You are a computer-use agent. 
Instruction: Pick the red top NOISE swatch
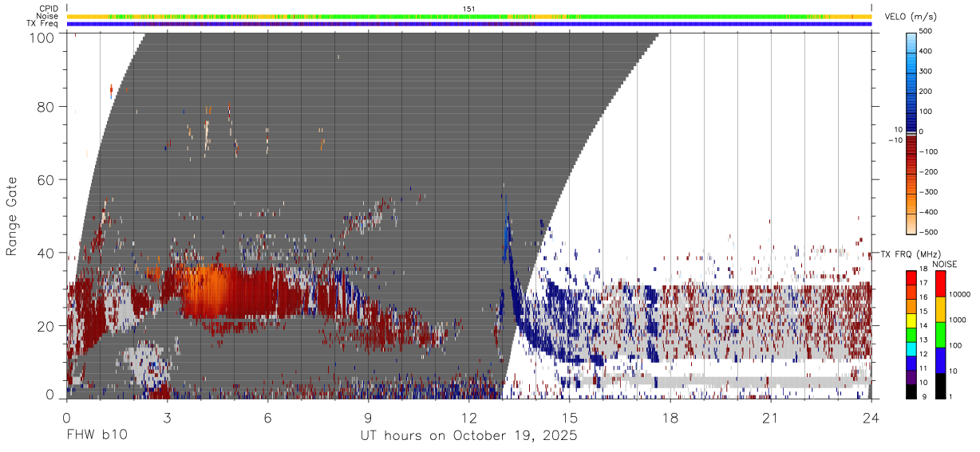[x=940, y=284]
